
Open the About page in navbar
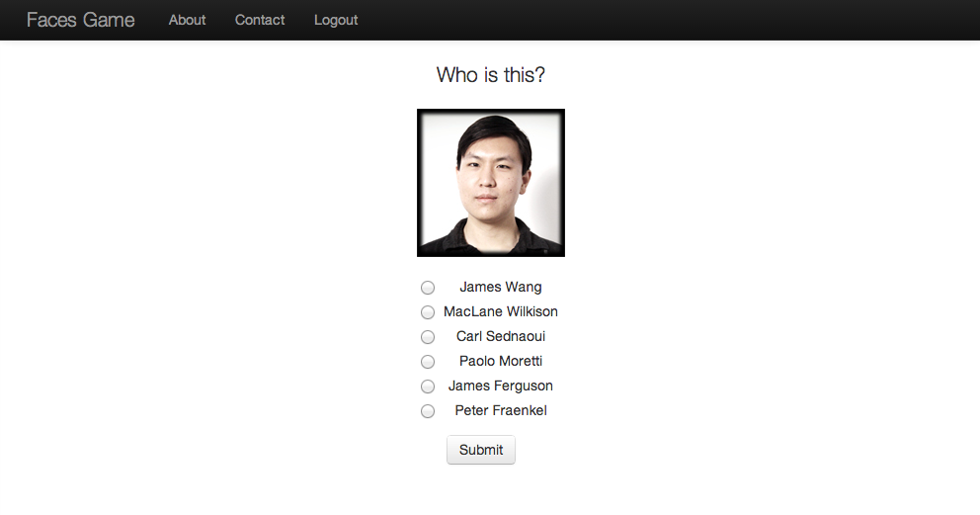click(x=187, y=20)
